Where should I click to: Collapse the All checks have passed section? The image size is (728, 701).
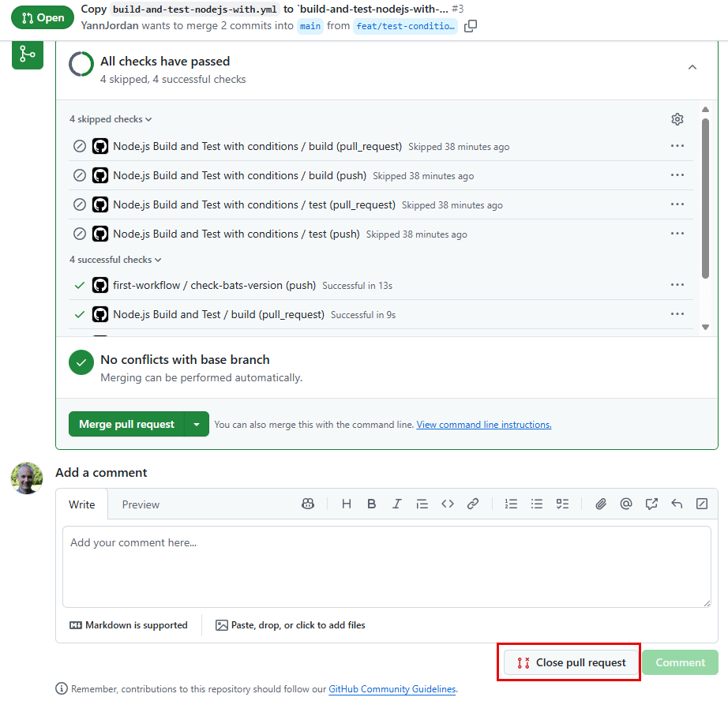(x=692, y=67)
